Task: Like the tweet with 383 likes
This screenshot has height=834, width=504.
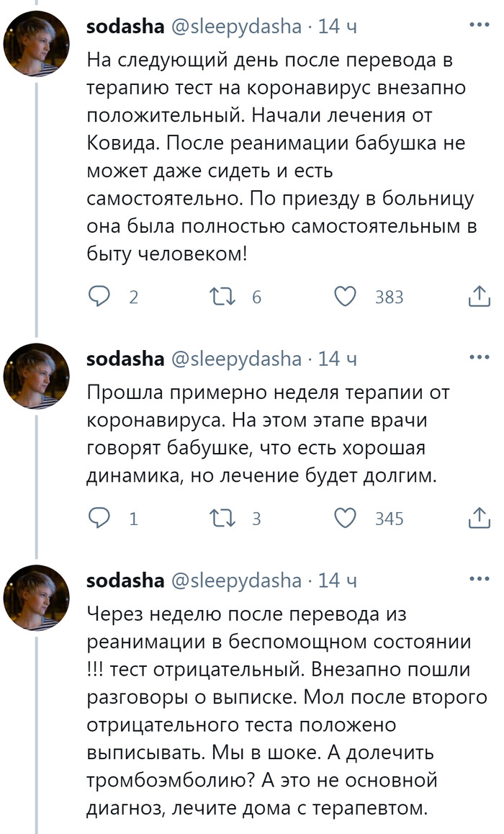Action: click(346, 296)
